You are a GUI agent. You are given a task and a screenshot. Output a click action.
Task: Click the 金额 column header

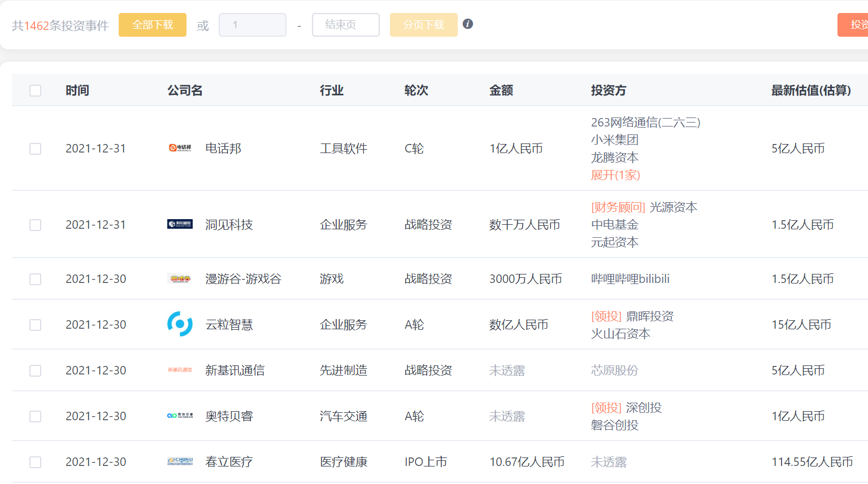(x=501, y=90)
